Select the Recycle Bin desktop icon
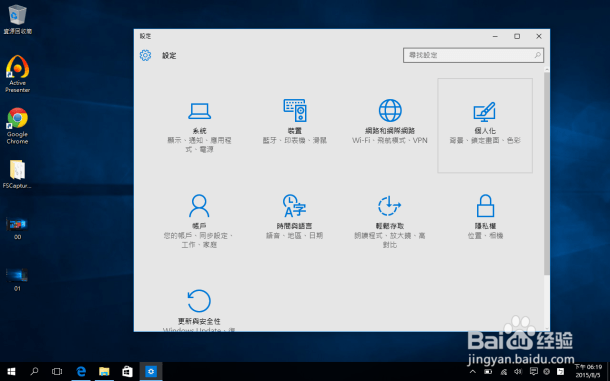 coord(18,19)
